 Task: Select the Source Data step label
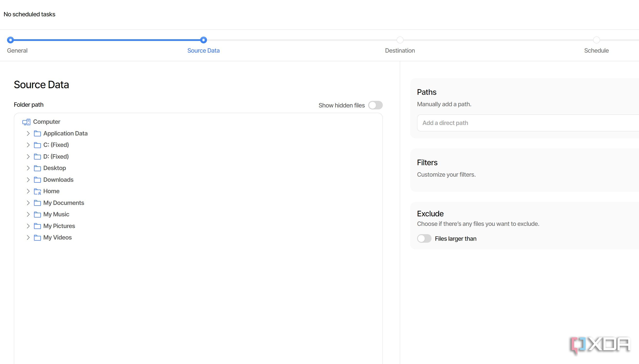tap(203, 50)
